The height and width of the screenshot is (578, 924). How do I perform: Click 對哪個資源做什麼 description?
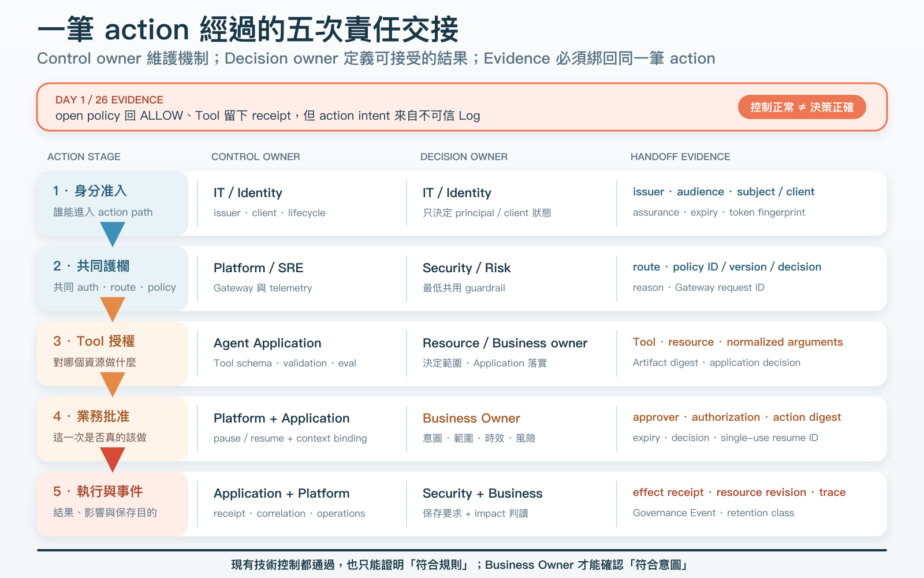click(95, 362)
